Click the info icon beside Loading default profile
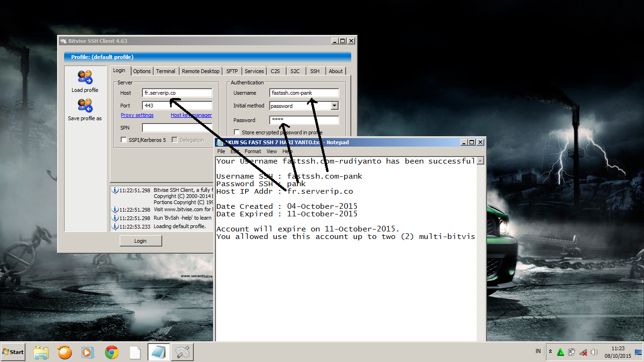644x362 pixels. coord(115,226)
